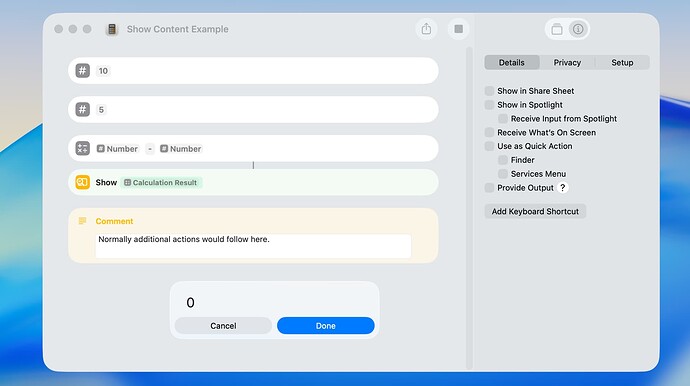Click the Comment action icon
Screen dimensions: 690x386
[x=82, y=221]
